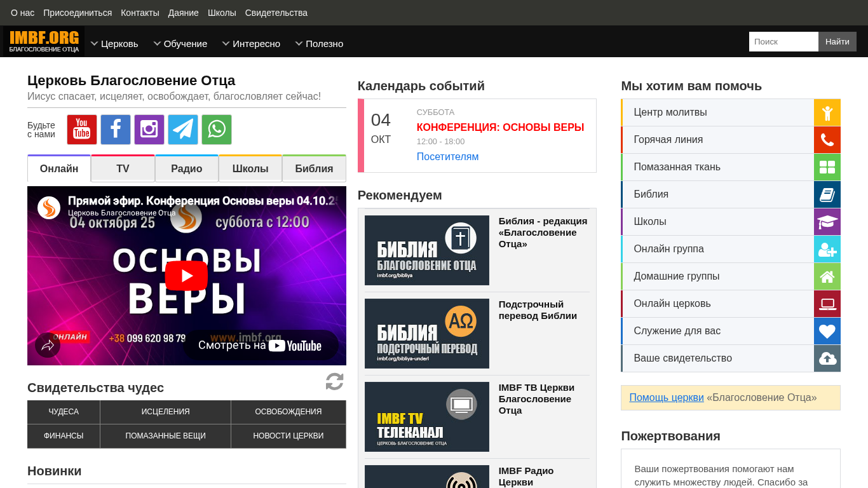Click the green house icon for Домашние группы
Image resolution: width=868 pixels, height=488 pixels.
[x=827, y=276]
